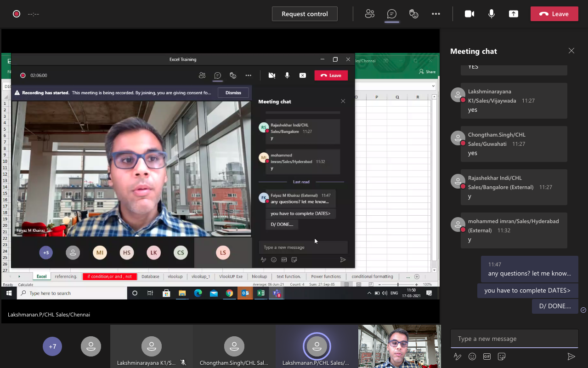Click the Request control button
This screenshot has width=588, height=368.
tap(305, 14)
